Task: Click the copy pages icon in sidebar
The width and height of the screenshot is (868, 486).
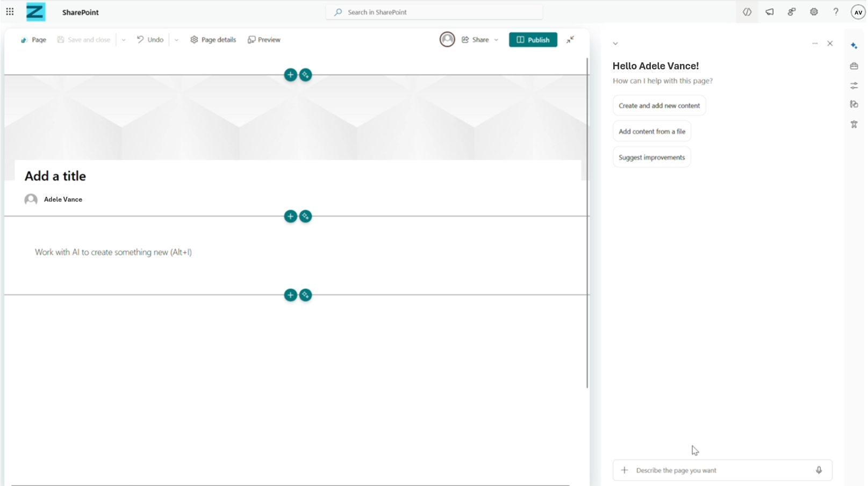Action: point(854,104)
